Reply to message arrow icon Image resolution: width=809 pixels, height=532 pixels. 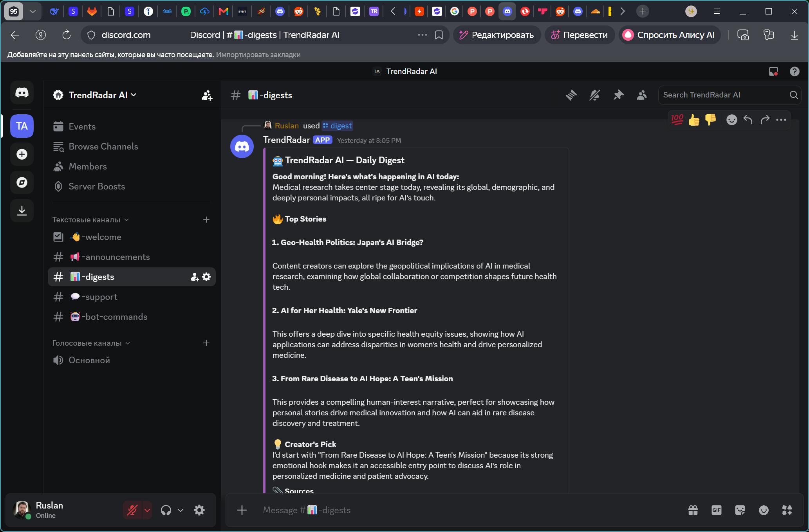coord(748,120)
